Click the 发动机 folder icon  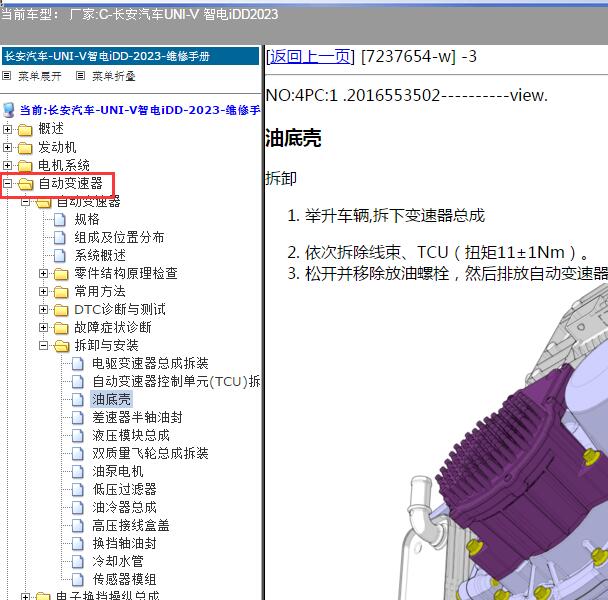[25, 148]
